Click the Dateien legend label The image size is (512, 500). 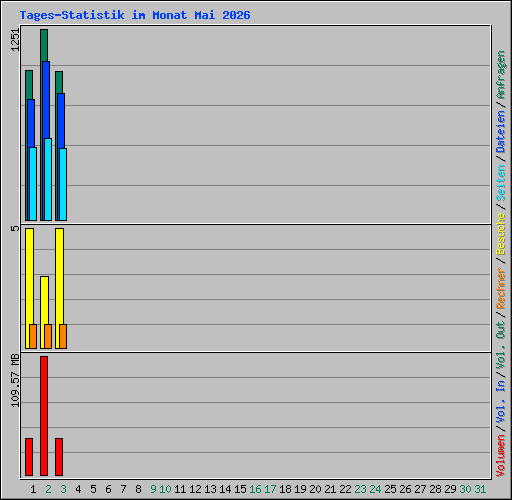tap(500, 132)
